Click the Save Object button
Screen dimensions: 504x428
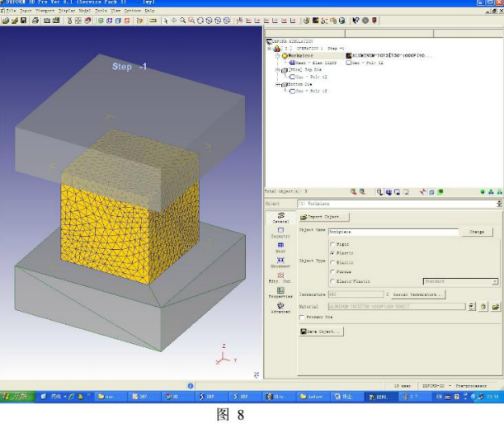pyautogui.click(x=321, y=332)
